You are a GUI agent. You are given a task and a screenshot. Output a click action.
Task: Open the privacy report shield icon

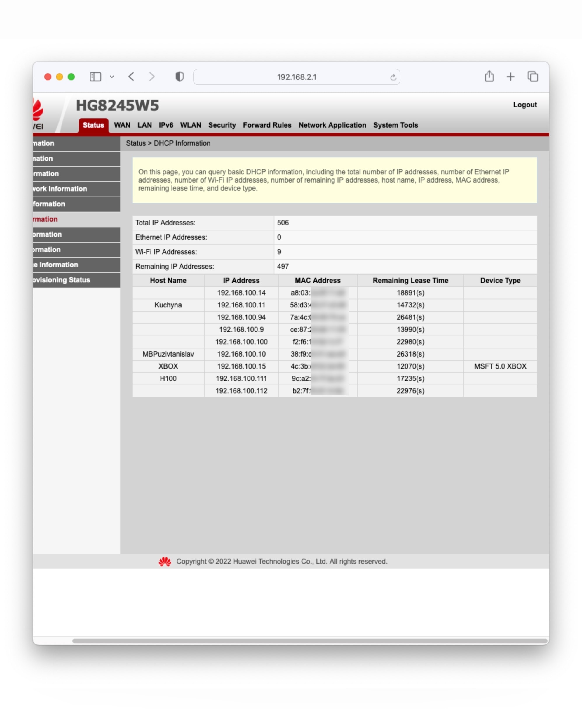tap(180, 77)
